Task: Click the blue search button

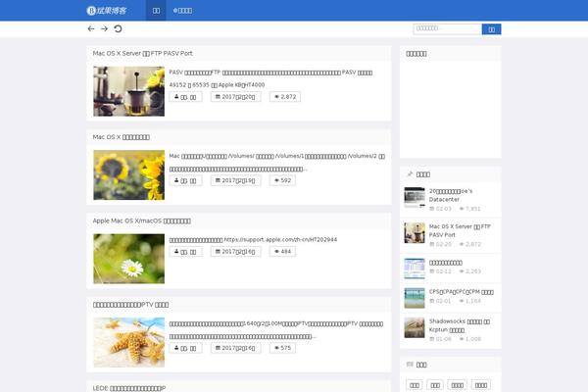Action: point(491,29)
